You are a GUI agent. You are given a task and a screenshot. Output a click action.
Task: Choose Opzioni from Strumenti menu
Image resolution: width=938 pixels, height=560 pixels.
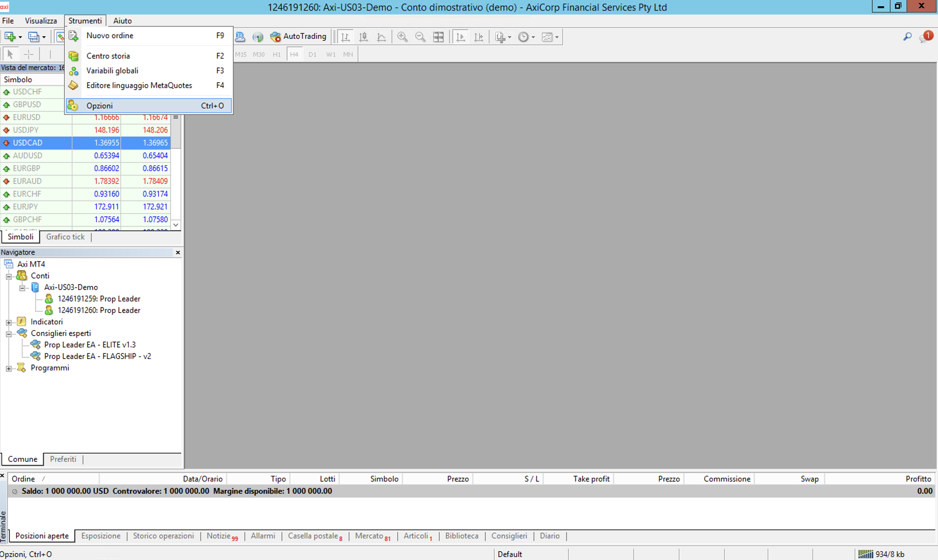point(100,106)
